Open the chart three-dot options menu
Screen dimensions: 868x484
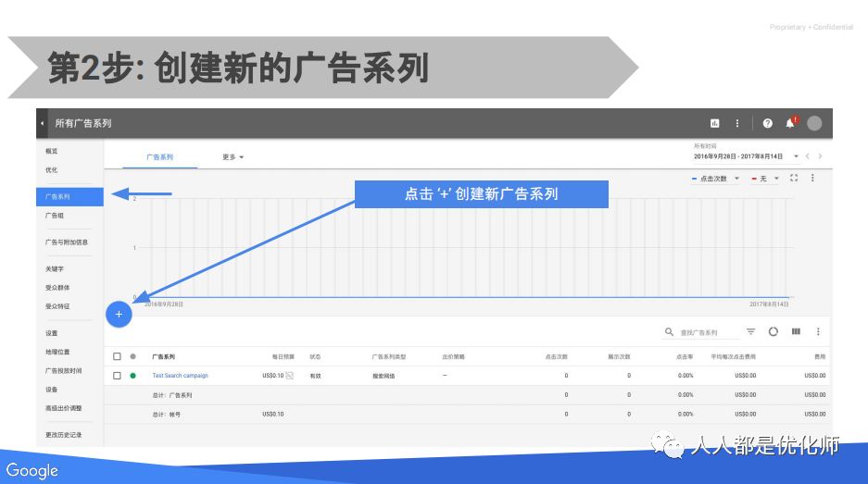812,178
